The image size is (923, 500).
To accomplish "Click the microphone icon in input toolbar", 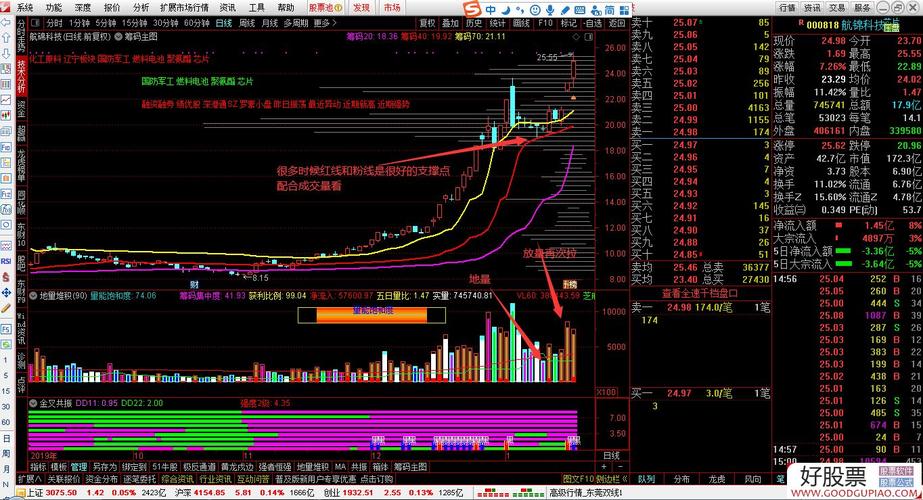I will pos(550,10).
